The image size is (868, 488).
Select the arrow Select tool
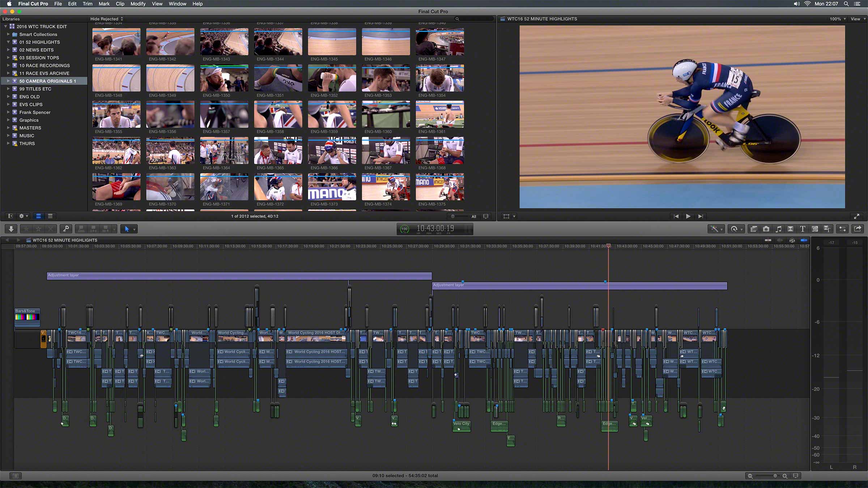(x=127, y=229)
